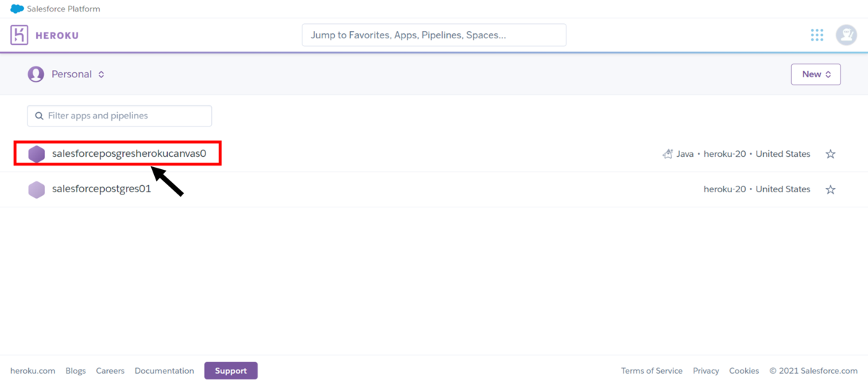This screenshot has width=868, height=386.
Task: Open the Cookies footer link
Action: 744,371
